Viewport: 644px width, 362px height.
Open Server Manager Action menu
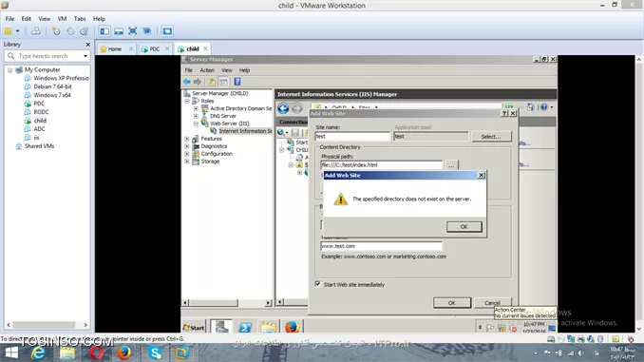(x=207, y=70)
